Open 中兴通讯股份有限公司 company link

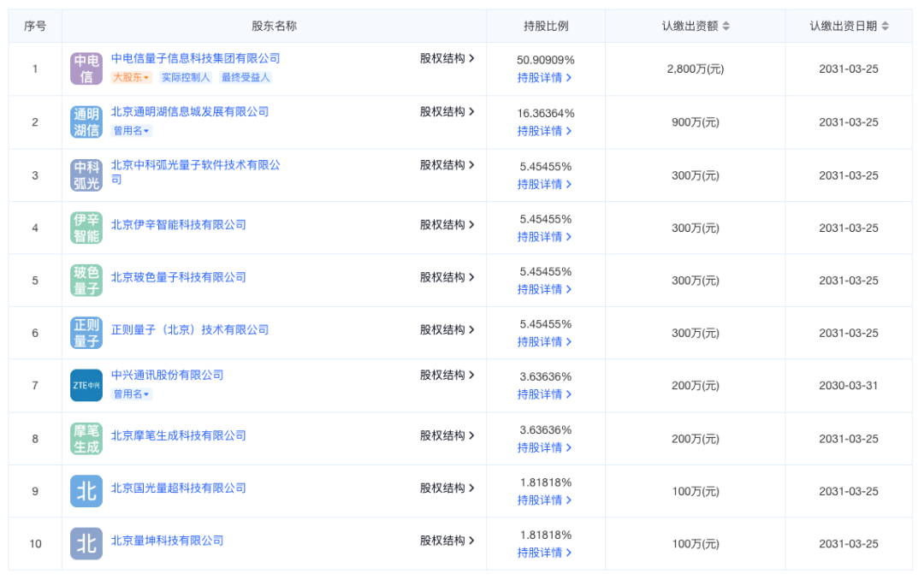click(x=168, y=375)
